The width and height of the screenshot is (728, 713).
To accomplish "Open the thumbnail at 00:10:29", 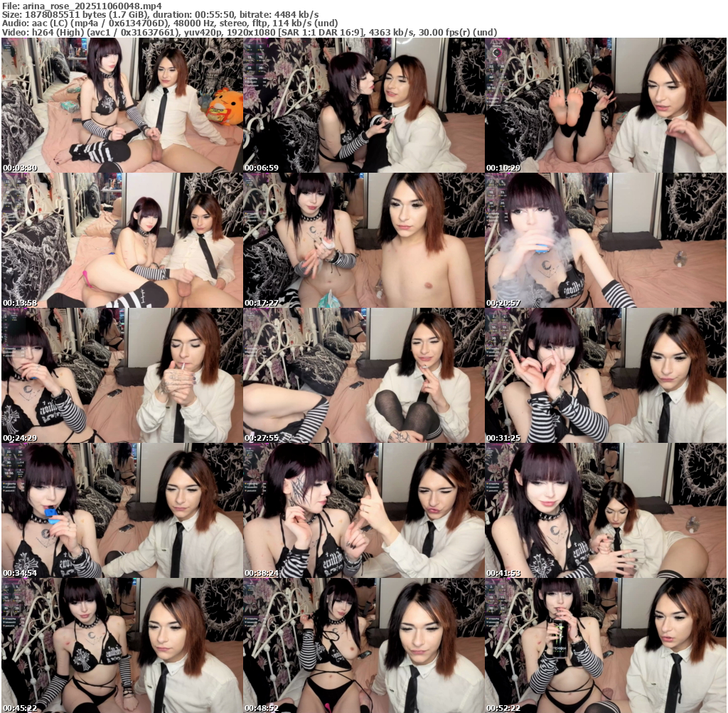I will pyautogui.click(x=606, y=105).
